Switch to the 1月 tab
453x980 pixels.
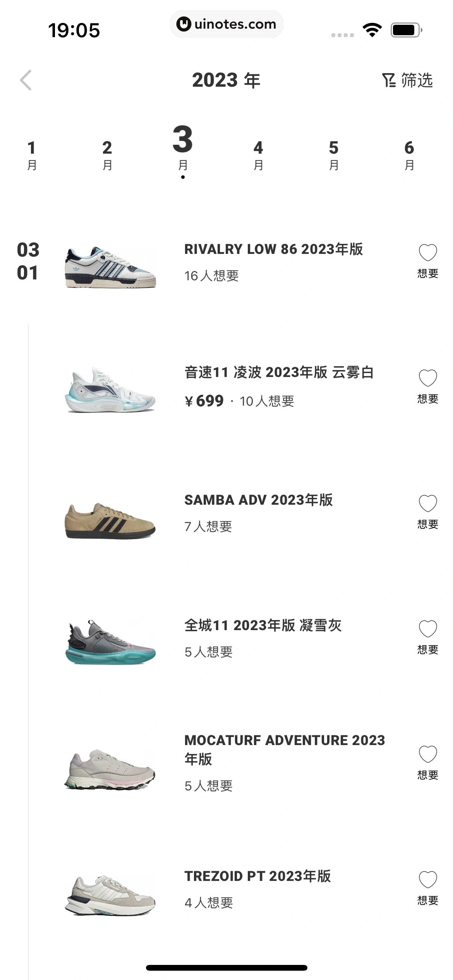(x=32, y=155)
